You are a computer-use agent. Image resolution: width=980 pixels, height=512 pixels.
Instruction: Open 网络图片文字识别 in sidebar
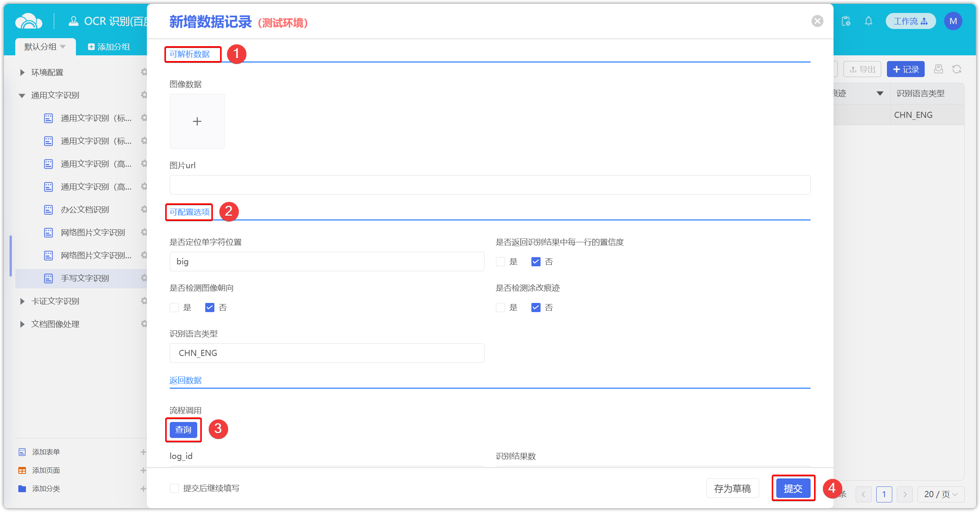pyautogui.click(x=93, y=232)
